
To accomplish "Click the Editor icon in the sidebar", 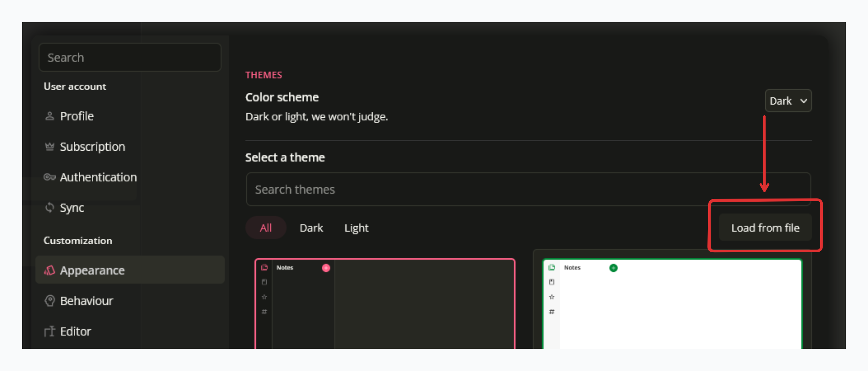I will pos(50,331).
